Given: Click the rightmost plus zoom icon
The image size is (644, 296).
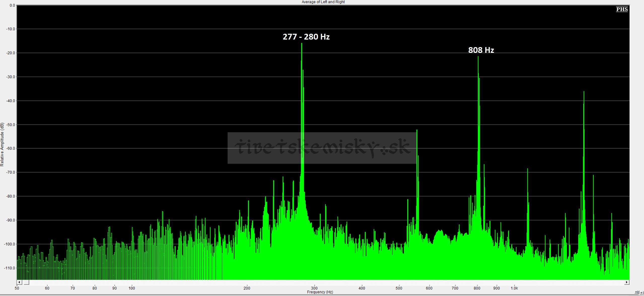Looking at the screenshot, I should [x=642, y=292].
